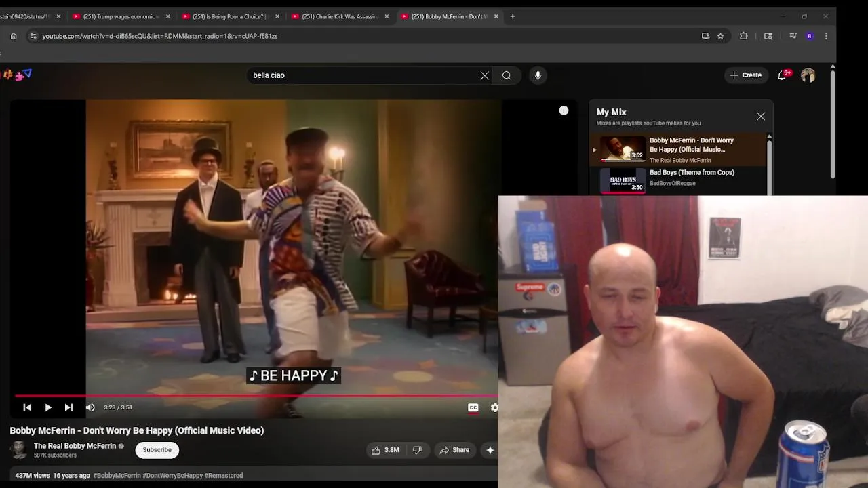Open the YouTube account avatar menu
This screenshot has width=868, height=488.
point(808,75)
